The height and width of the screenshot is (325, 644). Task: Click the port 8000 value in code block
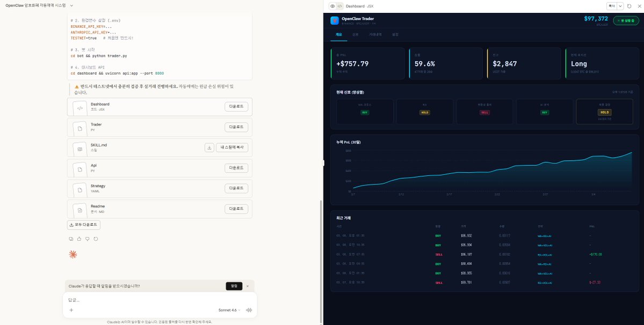point(160,73)
